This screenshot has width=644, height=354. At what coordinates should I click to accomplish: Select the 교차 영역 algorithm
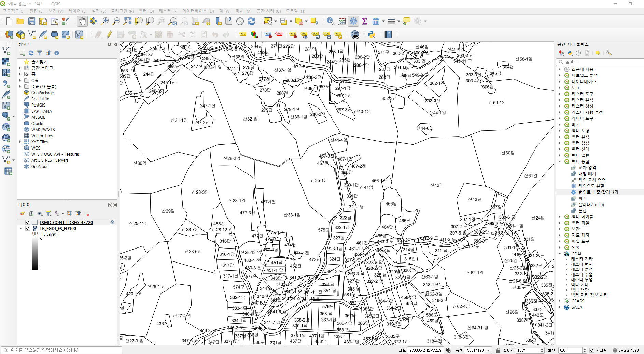click(x=587, y=168)
